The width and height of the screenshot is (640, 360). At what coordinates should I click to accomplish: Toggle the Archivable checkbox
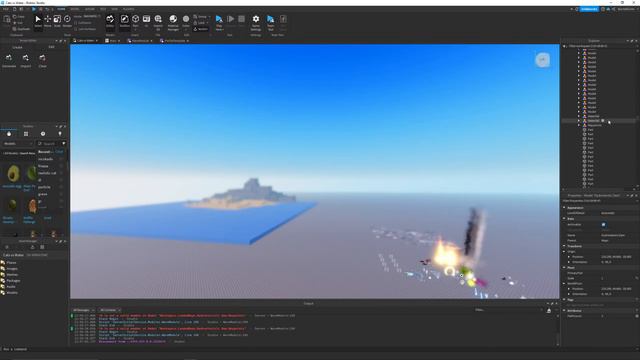[604, 224]
